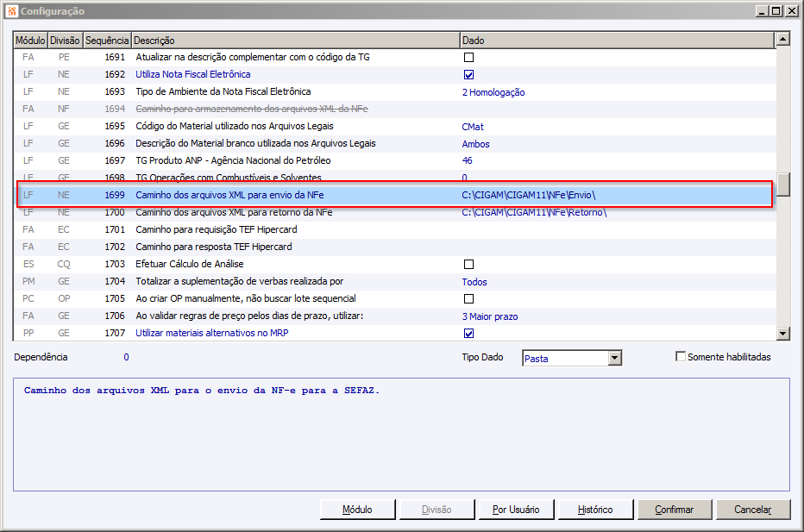Click the scrollbar down arrow of the list
This screenshot has height=532, width=804.
point(783,334)
